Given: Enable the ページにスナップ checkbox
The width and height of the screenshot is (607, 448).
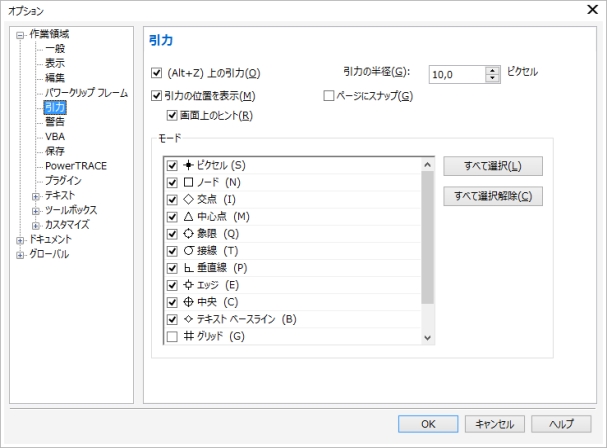Looking at the screenshot, I should [328, 96].
